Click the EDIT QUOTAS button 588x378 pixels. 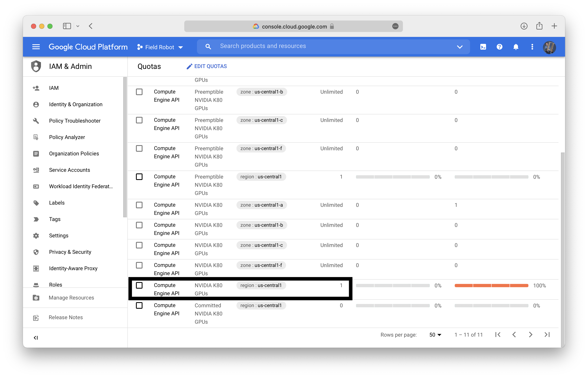pyautogui.click(x=207, y=66)
